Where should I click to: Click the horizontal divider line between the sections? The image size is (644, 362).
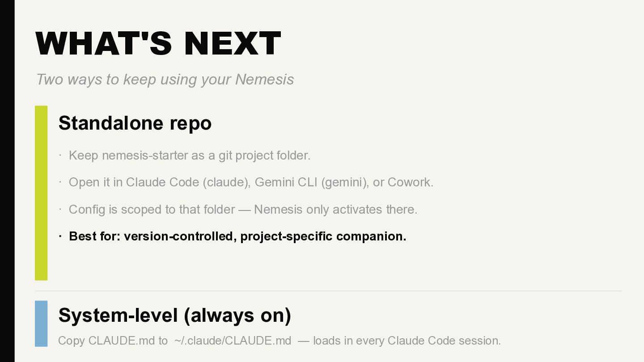click(x=328, y=291)
